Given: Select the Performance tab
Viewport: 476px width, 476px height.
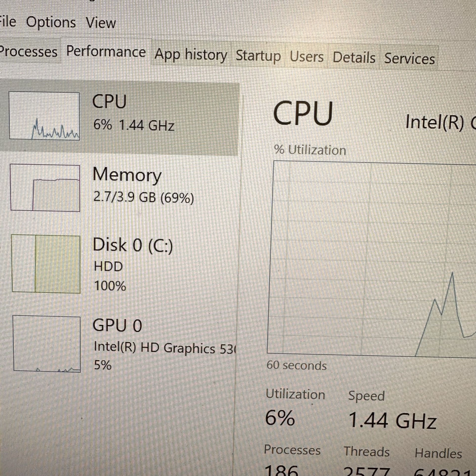Looking at the screenshot, I should point(106,52).
